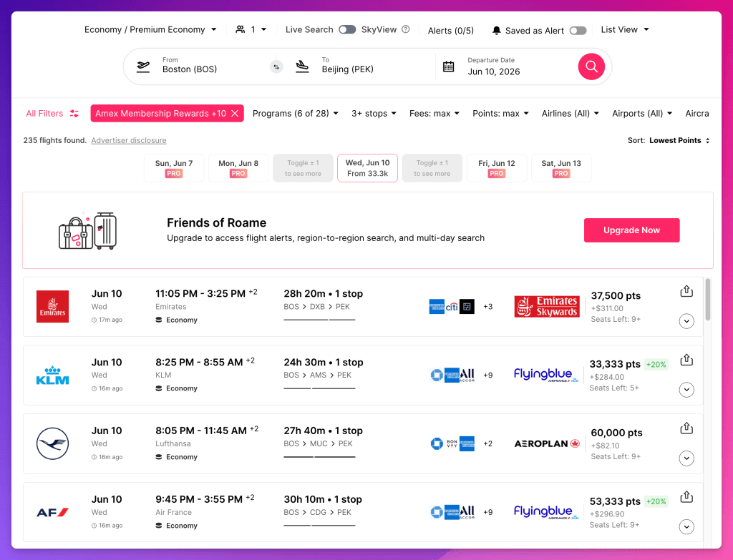Select the Wed, Jun 10 date tab

[367, 168]
